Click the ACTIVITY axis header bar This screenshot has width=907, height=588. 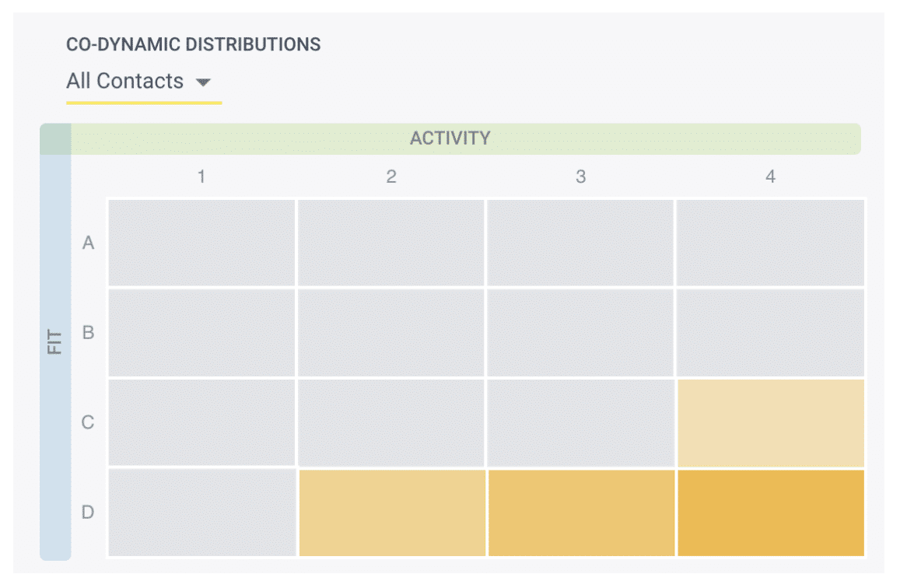(x=450, y=138)
